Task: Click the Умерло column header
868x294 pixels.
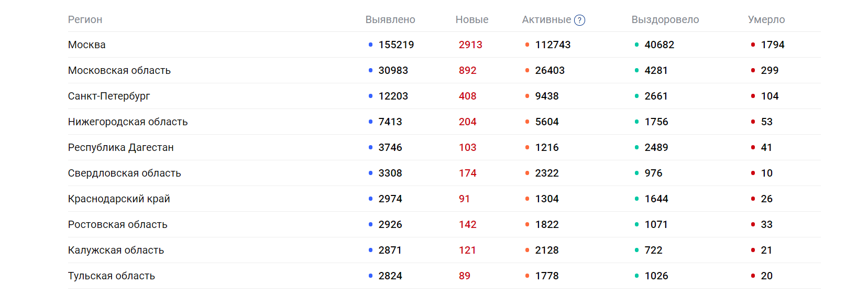Action: click(766, 19)
